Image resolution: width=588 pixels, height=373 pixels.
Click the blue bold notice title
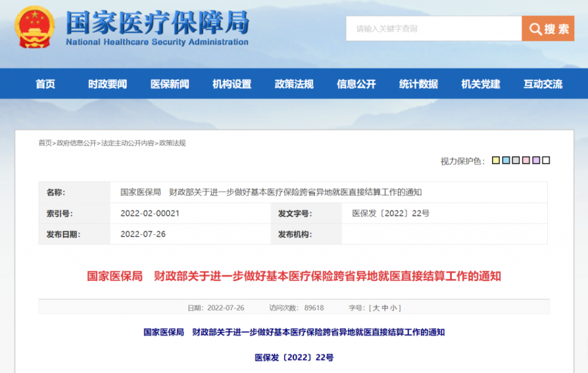294,332
